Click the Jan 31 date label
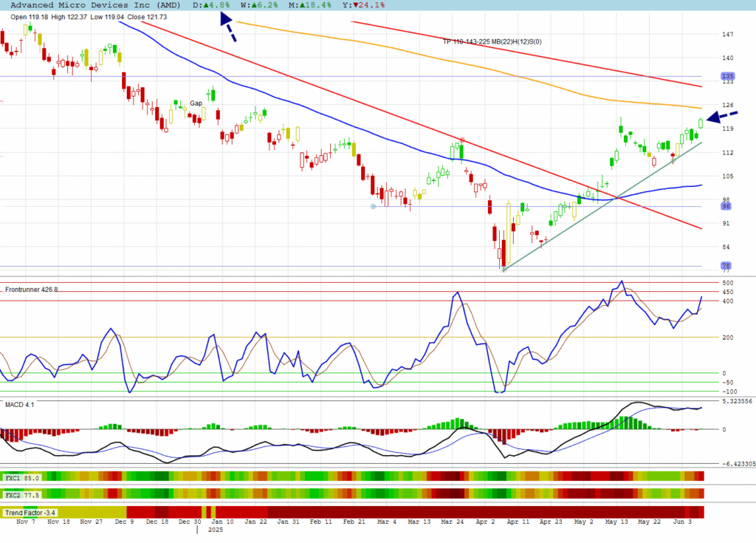The image size is (756, 543). click(x=289, y=522)
